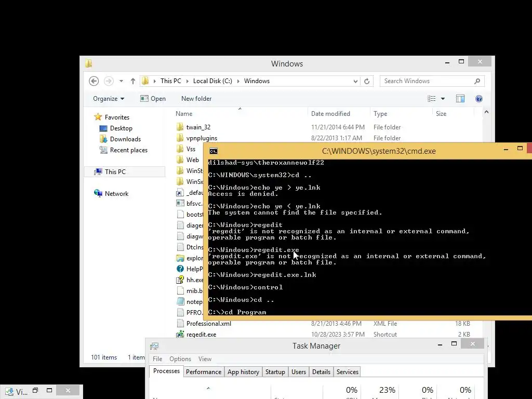Sort by Type column header

tap(380, 114)
